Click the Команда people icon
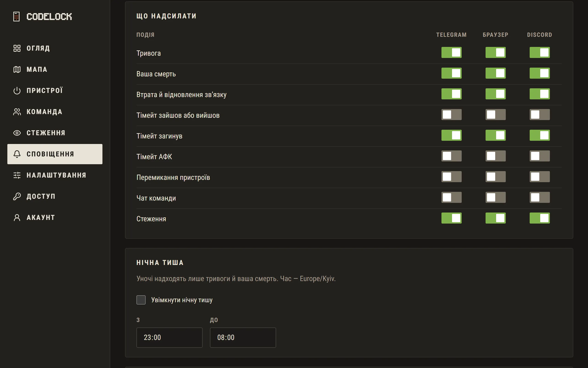The width and height of the screenshot is (588, 368). pos(17,112)
